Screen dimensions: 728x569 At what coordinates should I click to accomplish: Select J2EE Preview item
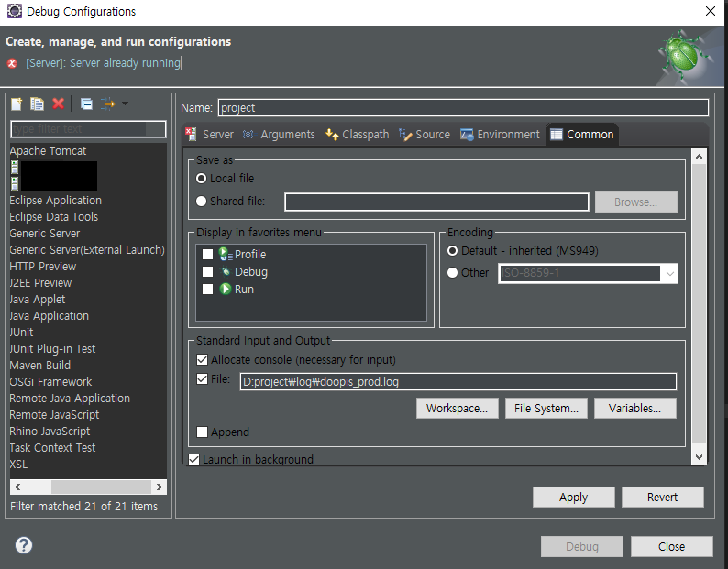40,282
